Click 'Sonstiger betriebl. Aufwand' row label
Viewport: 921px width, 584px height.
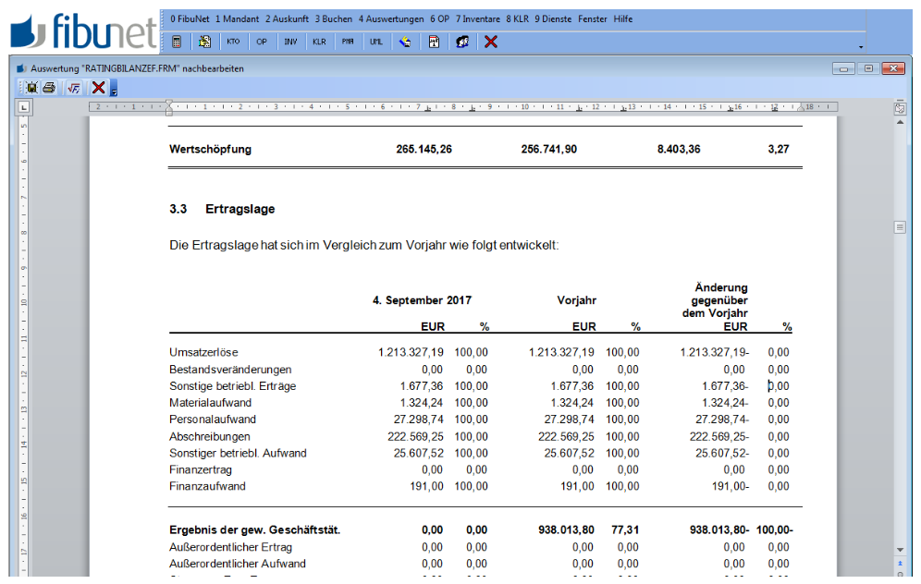238,453
